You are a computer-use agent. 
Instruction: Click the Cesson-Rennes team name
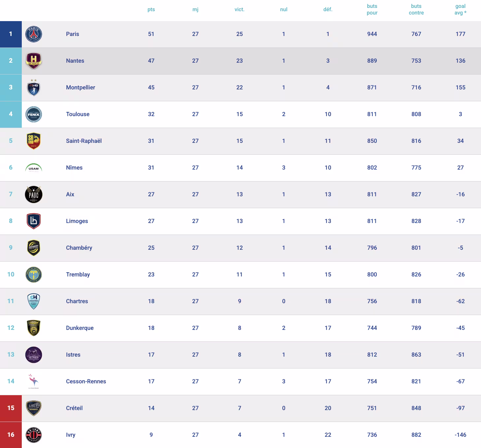86,381
